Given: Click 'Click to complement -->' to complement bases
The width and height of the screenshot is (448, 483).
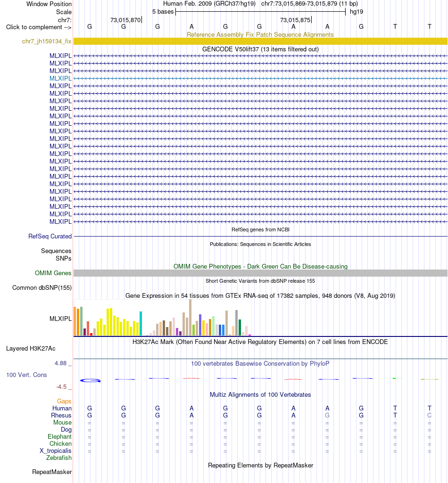Looking at the screenshot, I should coord(39,27).
